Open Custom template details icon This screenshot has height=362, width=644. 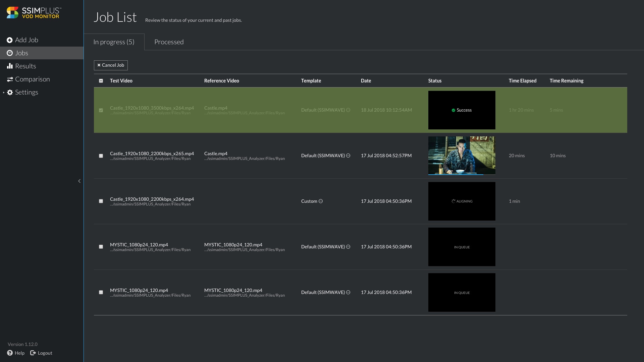(x=321, y=201)
